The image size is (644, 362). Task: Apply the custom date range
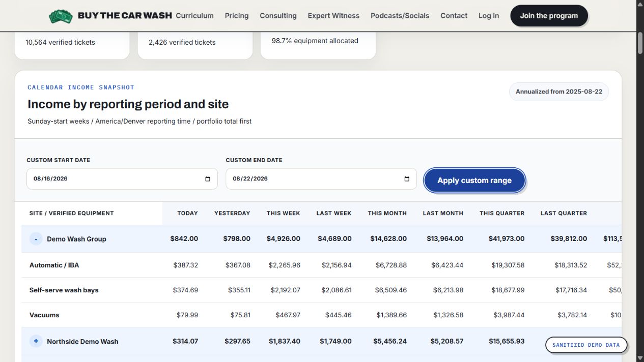click(x=474, y=180)
